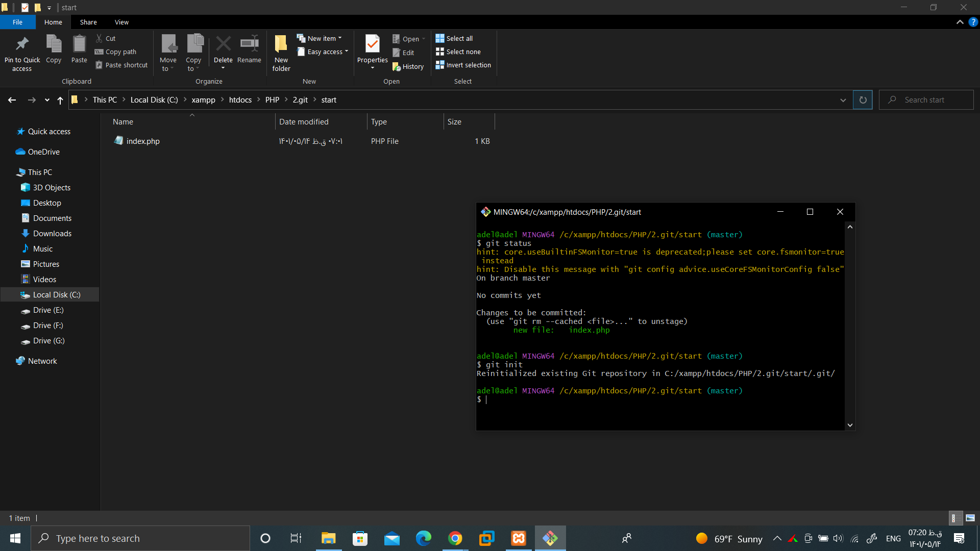Expand the address bar history dropdown
The image size is (980, 551).
click(x=843, y=100)
